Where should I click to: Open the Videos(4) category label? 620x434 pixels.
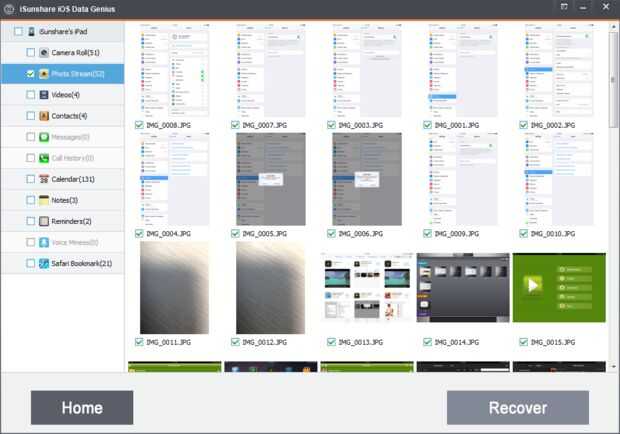point(66,95)
